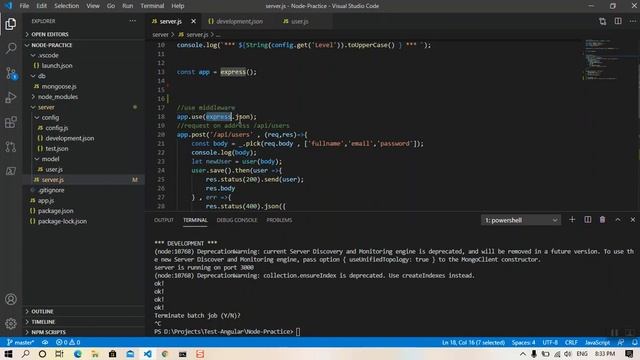Switch to the Debug Console tab
Image resolution: width=640 pixels, height=360 pixels.
(x=237, y=220)
